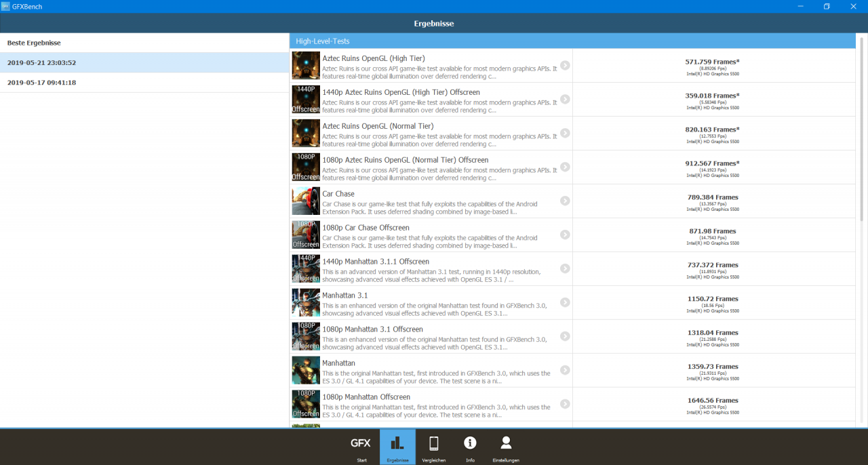This screenshot has height=465, width=868.
Task: Click the 1080p Car Chase Offscreen thumbnail
Action: (306, 235)
